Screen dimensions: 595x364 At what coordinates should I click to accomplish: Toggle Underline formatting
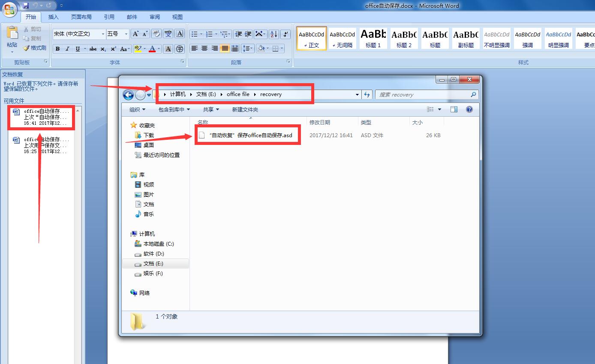(x=78, y=49)
